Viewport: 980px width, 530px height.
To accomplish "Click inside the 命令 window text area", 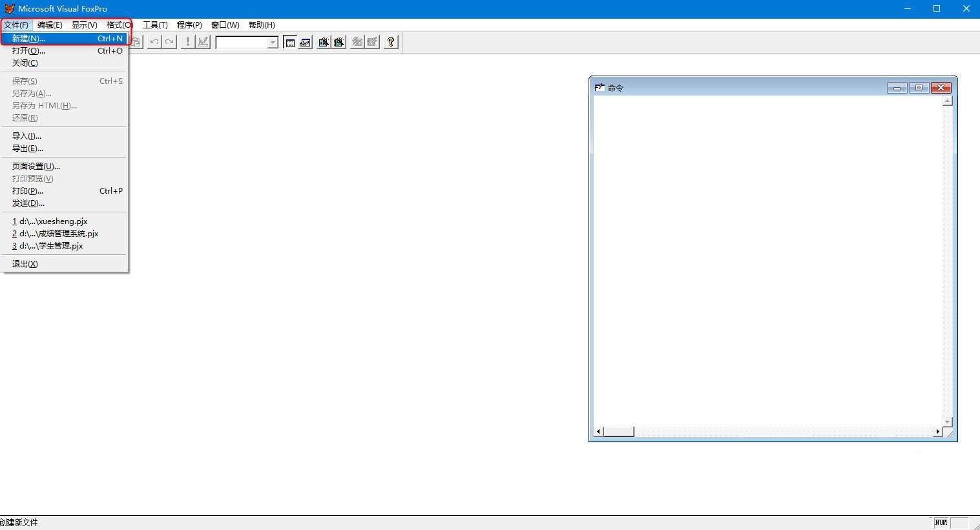I will [767, 261].
